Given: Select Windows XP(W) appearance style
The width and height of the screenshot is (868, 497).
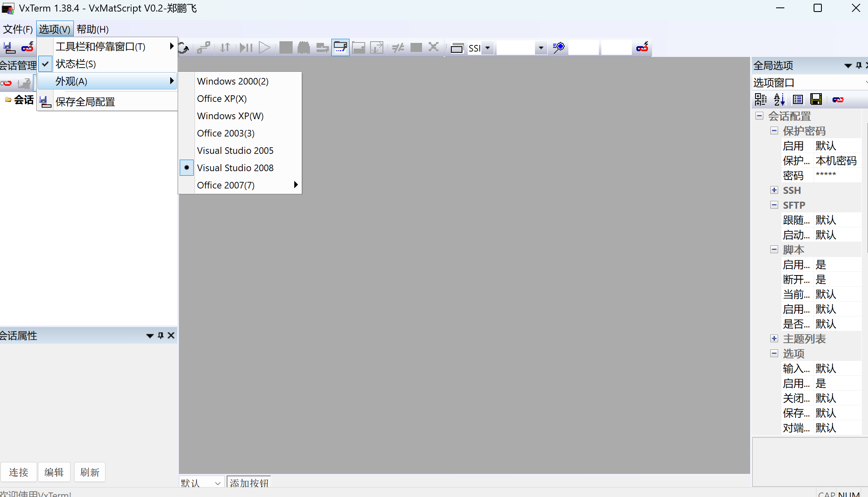Looking at the screenshot, I should pyautogui.click(x=230, y=116).
